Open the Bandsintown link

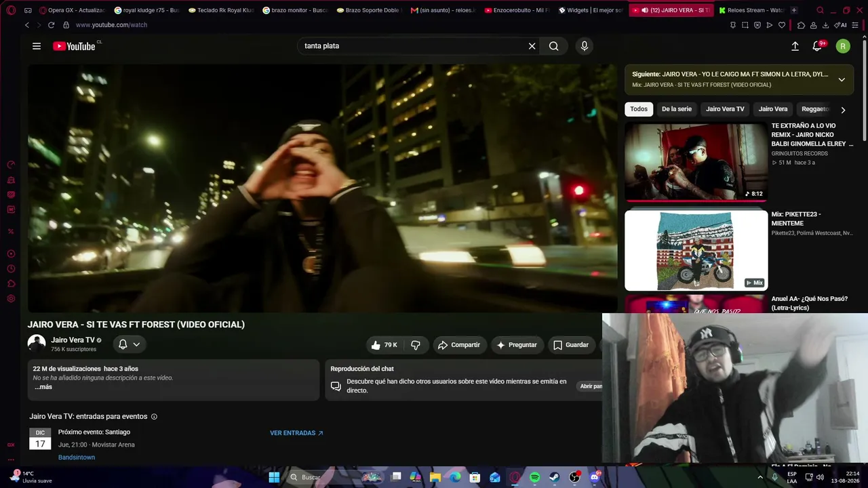click(77, 457)
